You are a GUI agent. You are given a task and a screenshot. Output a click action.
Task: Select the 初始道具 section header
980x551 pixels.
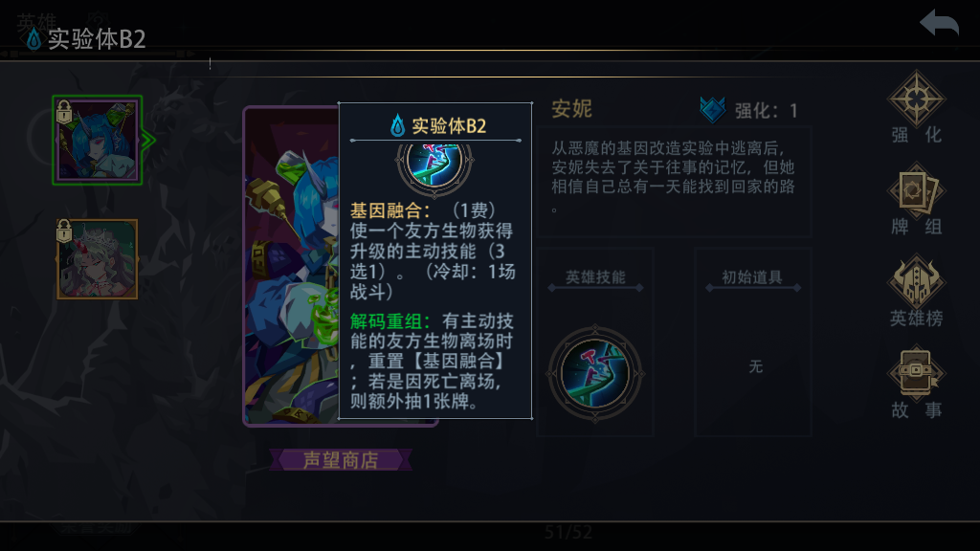pyautogui.click(x=752, y=277)
